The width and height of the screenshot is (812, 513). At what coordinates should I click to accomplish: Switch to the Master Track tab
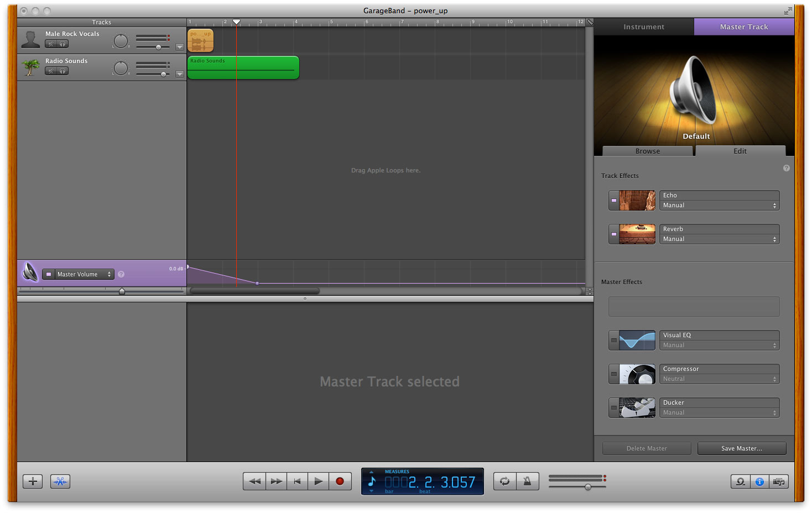744,27
